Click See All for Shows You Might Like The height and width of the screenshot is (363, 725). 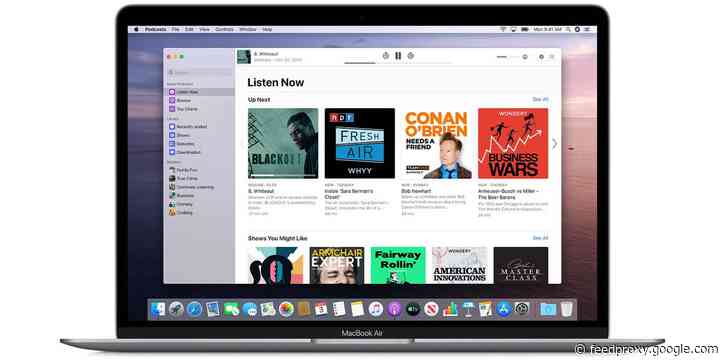pos(540,238)
